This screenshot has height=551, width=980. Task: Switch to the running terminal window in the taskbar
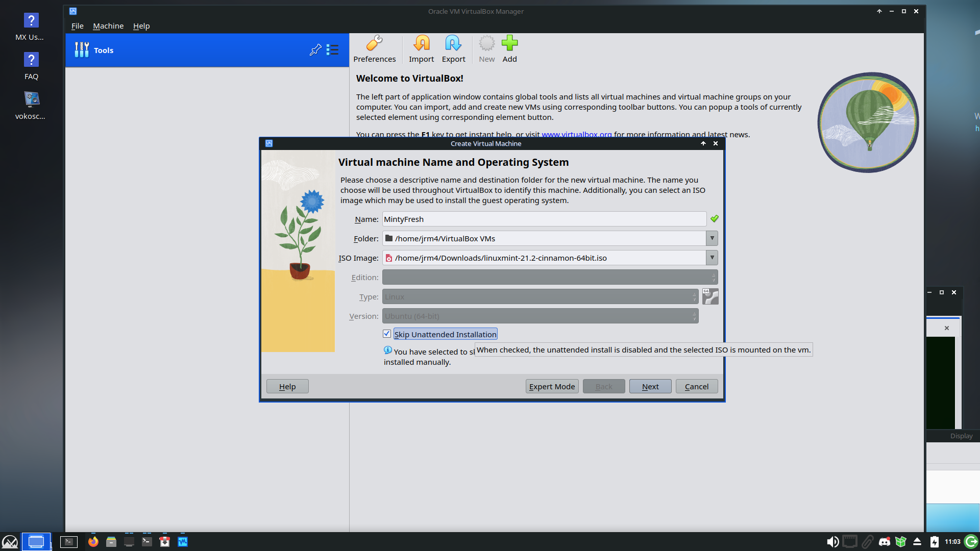tap(147, 542)
